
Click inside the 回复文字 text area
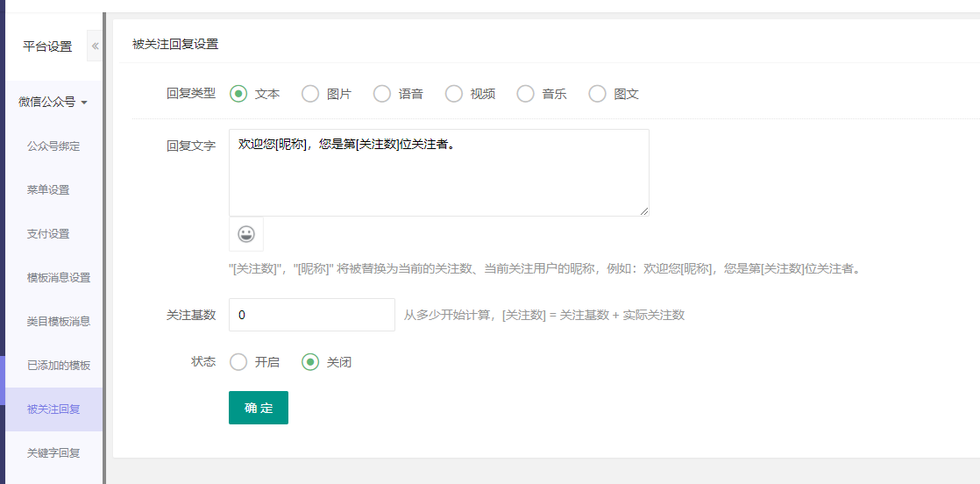[439, 173]
